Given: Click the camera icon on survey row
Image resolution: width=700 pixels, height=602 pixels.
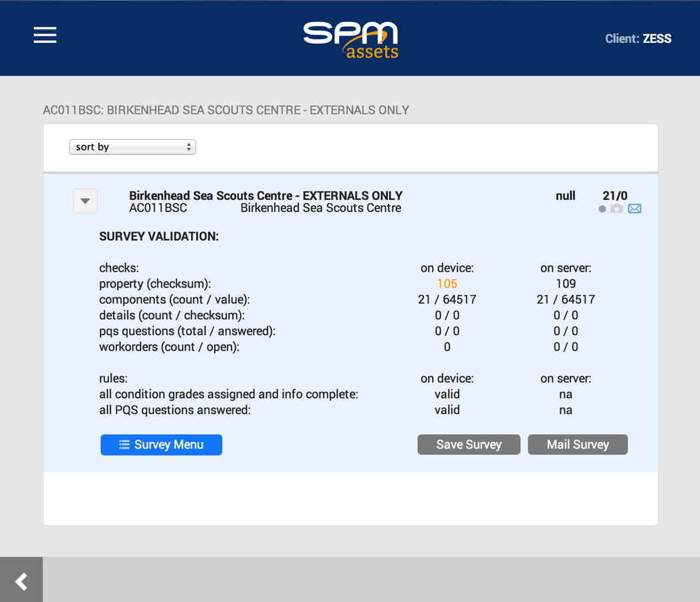Looking at the screenshot, I should [x=616, y=209].
